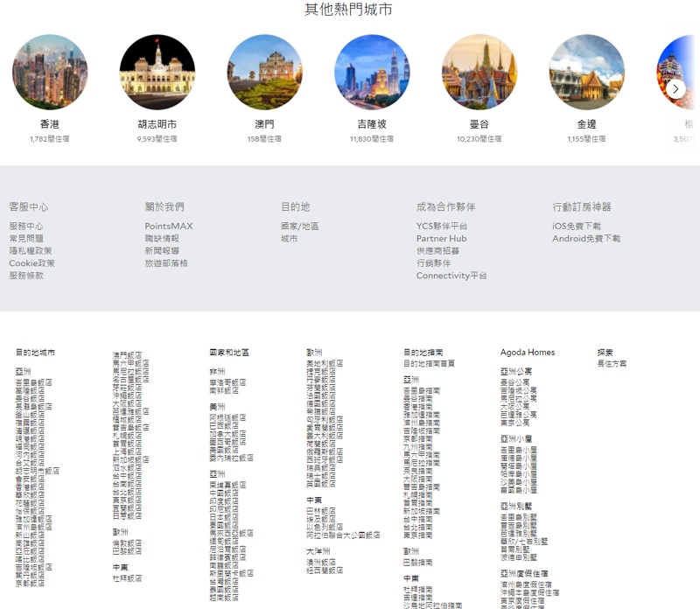Open the 馬六甲指南 link
The image size is (700, 609).
(x=422, y=454)
